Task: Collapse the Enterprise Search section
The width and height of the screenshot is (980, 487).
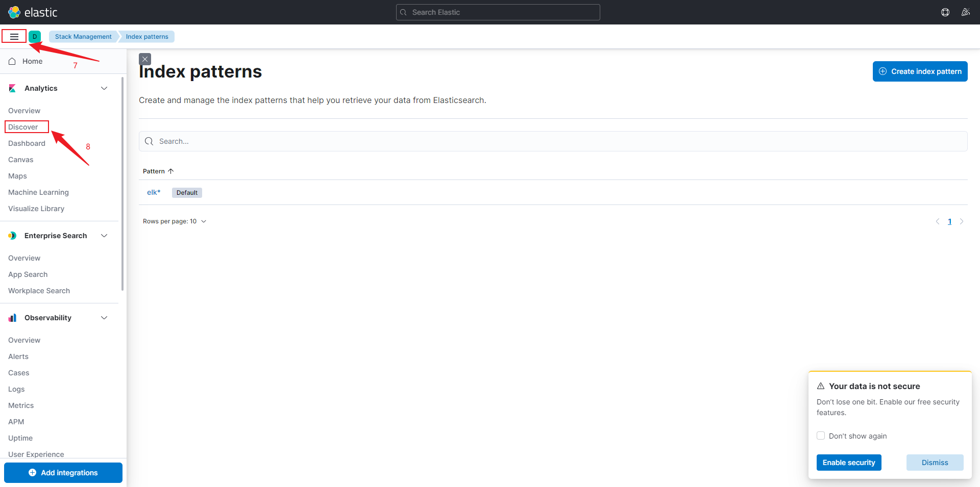Action: (x=104, y=236)
